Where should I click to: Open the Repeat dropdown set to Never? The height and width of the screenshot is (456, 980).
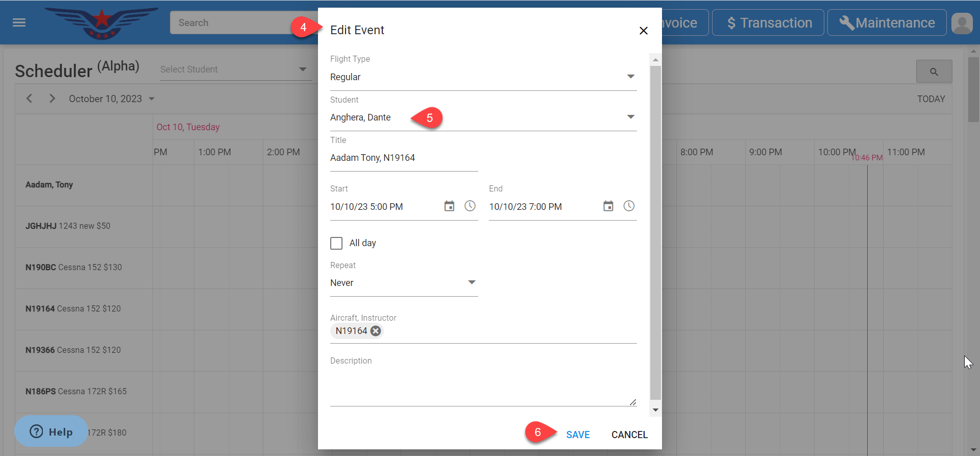(472, 282)
